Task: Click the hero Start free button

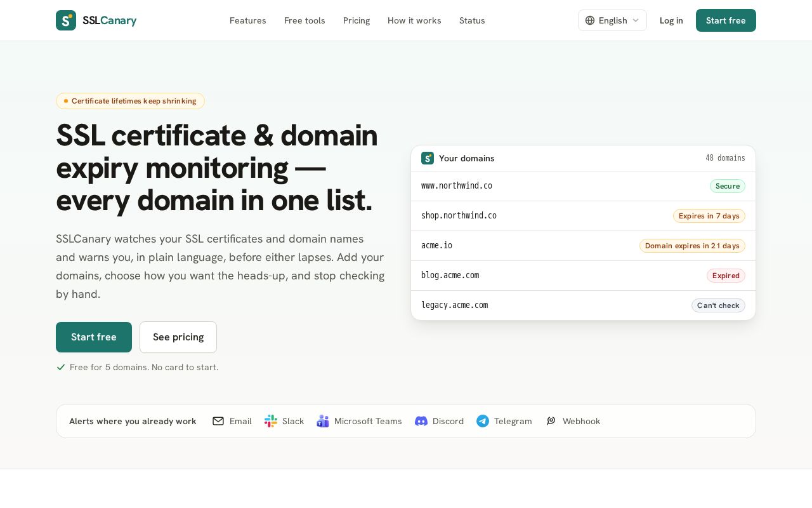Action: point(94,337)
